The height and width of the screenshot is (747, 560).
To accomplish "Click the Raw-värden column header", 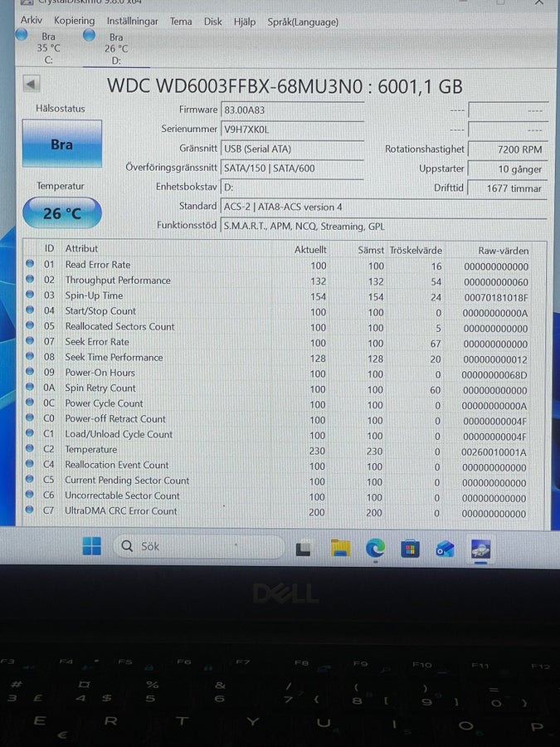I will [503, 250].
